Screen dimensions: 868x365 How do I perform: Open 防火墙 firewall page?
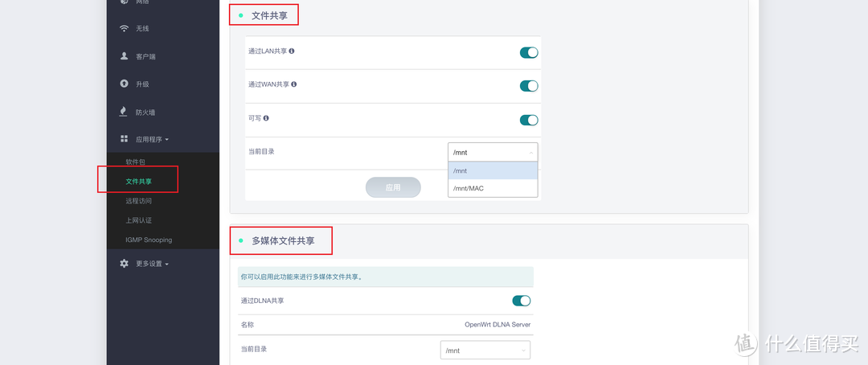pyautogui.click(x=145, y=113)
